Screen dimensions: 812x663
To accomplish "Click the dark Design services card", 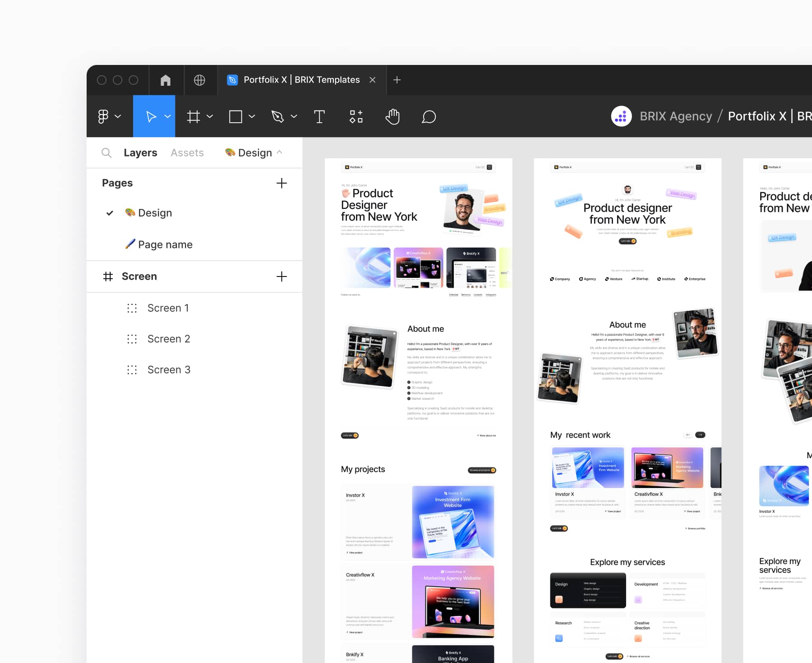I will pyautogui.click(x=588, y=590).
